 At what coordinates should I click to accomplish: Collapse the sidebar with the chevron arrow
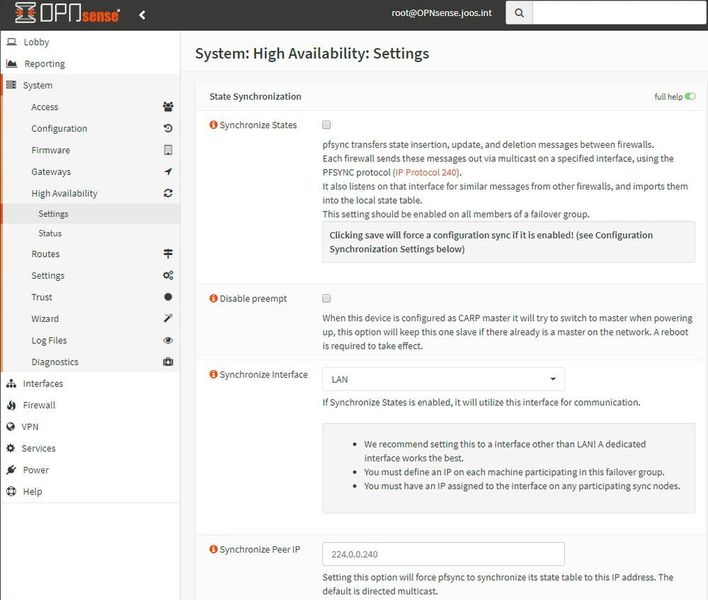pyautogui.click(x=142, y=15)
